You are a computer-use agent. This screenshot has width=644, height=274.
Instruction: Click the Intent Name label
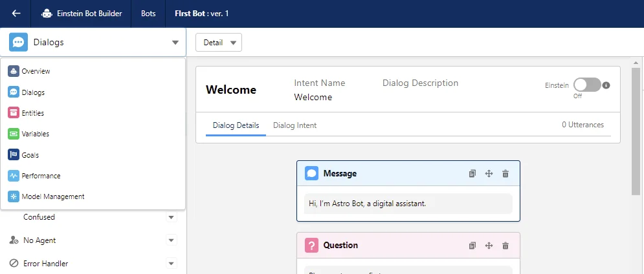320,83
